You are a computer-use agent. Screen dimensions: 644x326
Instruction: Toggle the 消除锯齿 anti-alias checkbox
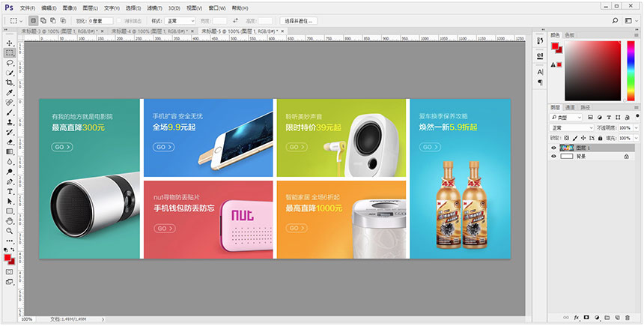118,21
